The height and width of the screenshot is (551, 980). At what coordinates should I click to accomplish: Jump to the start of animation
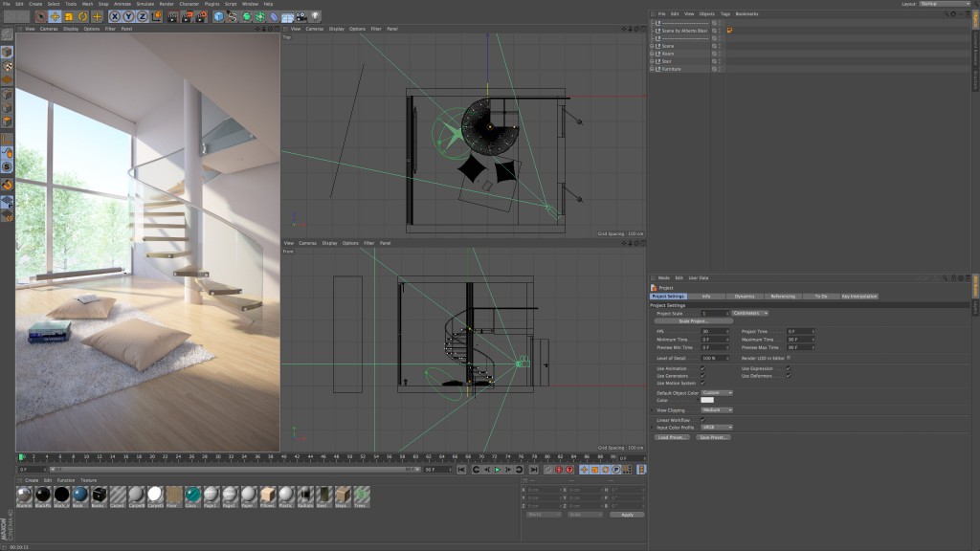(x=461, y=470)
